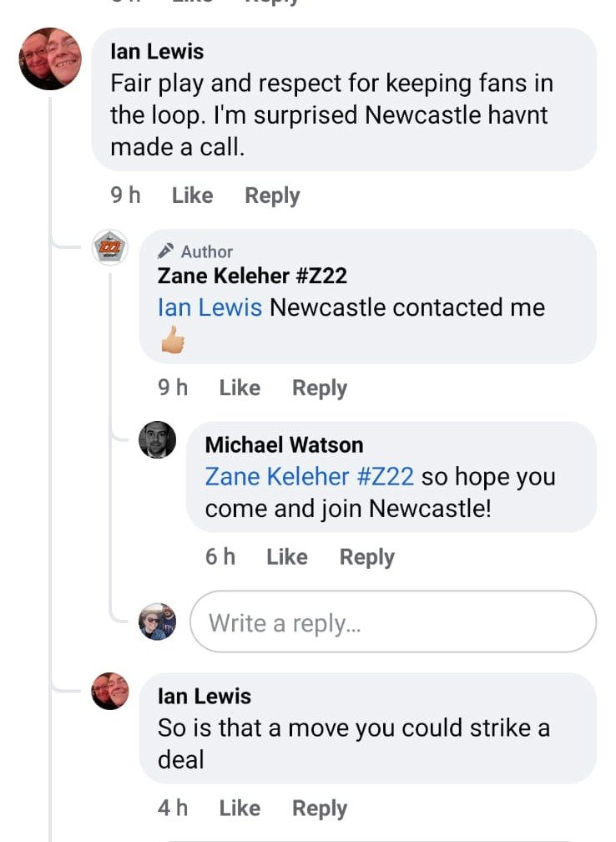This screenshot has width=616, height=842.
Task: Click your avatar beside the reply box
Action: [x=157, y=621]
